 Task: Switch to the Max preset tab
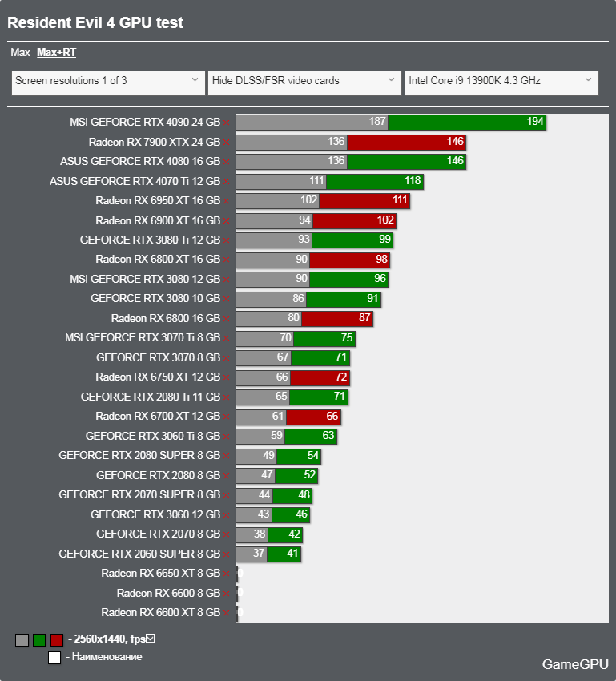[20, 53]
